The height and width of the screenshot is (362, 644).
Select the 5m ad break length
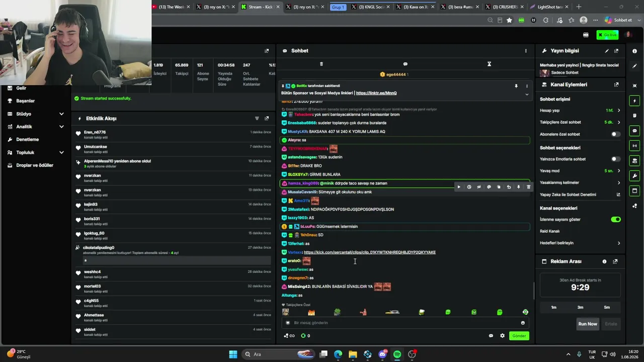click(x=607, y=307)
